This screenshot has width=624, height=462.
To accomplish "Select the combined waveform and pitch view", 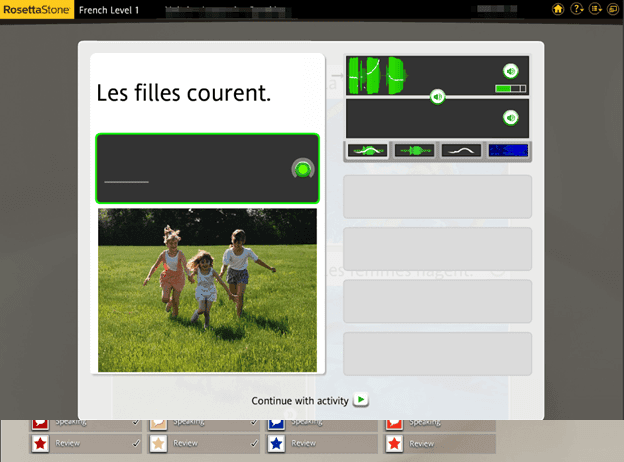I will pyautogui.click(x=367, y=151).
